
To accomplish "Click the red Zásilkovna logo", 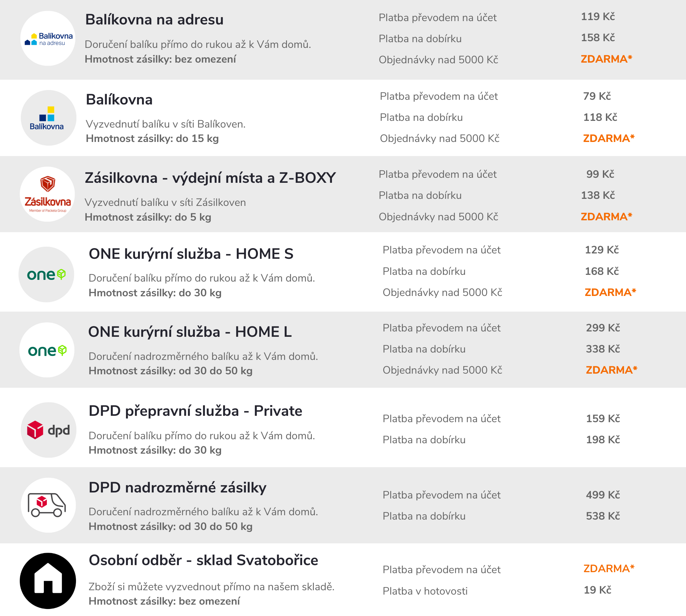I will point(48,194).
